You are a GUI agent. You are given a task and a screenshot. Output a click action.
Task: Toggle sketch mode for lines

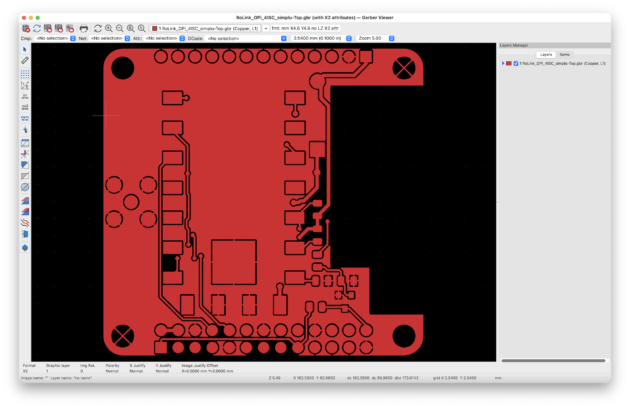point(25,154)
